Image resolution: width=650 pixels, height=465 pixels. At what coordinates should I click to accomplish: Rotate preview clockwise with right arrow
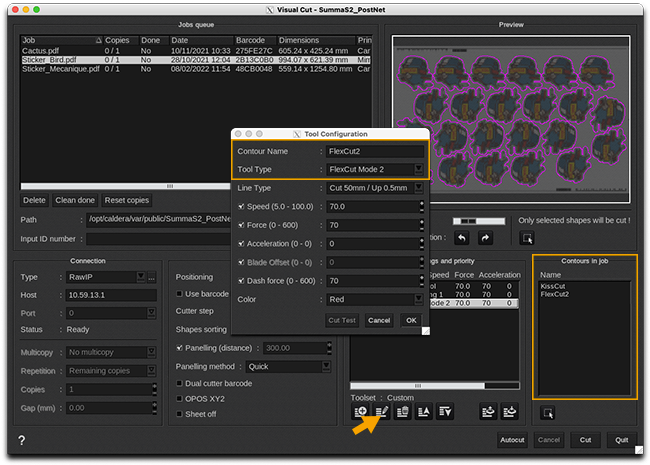click(x=486, y=238)
